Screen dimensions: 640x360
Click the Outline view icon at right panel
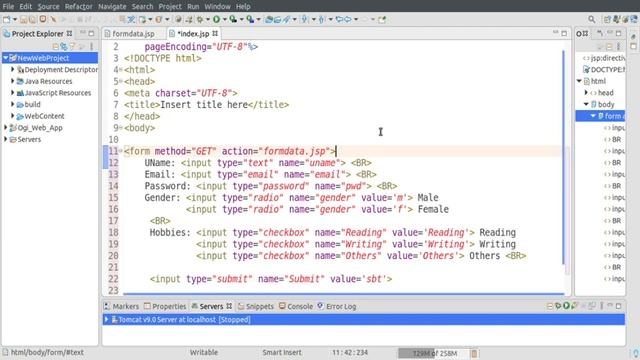[x=579, y=33]
